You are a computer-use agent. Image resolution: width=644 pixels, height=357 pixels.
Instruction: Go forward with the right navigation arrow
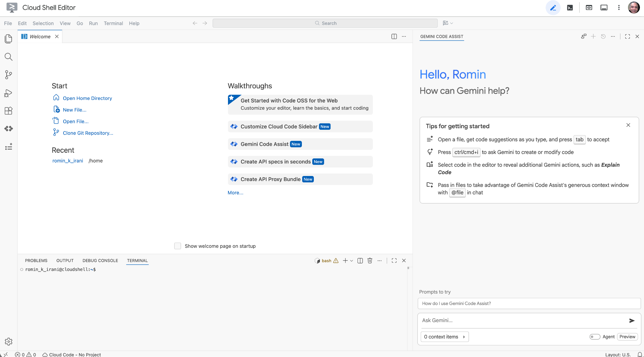click(x=205, y=23)
